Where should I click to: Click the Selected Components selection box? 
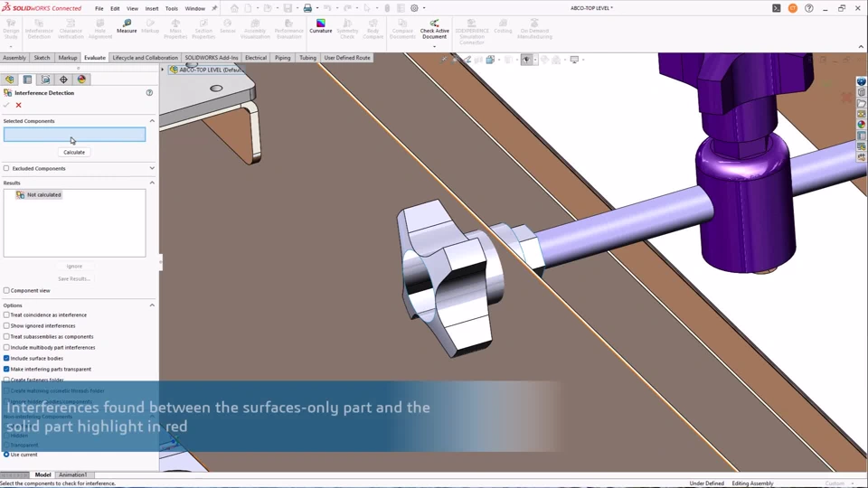click(74, 135)
